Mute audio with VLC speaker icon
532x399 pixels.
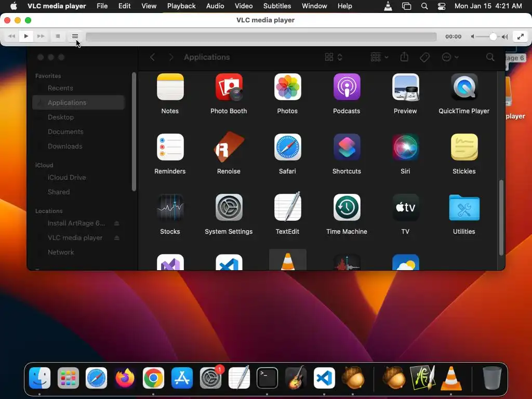click(472, 37)
